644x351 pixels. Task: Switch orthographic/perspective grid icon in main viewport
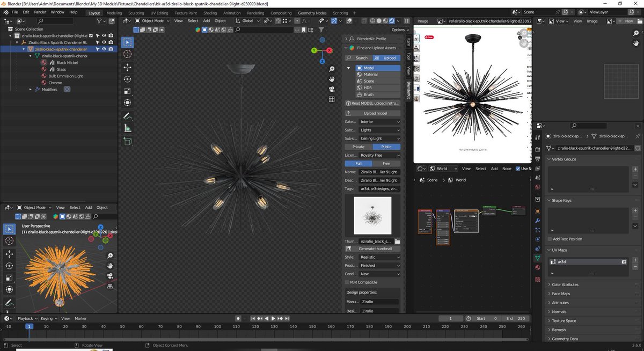click(332, 100)
